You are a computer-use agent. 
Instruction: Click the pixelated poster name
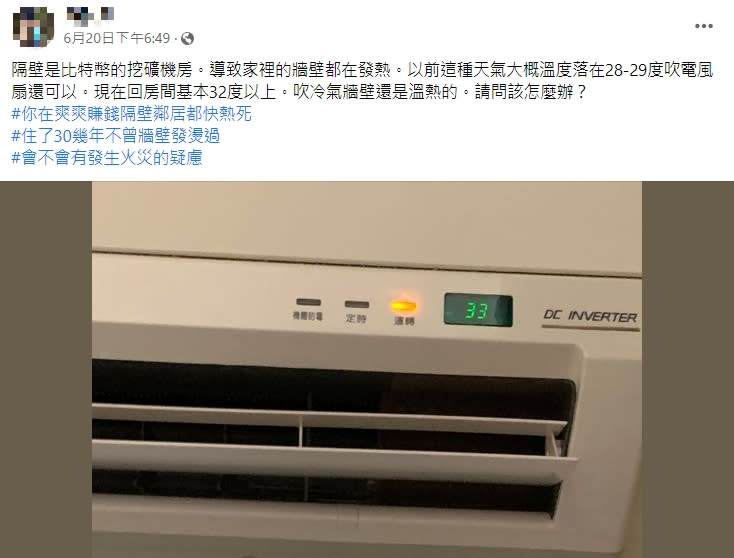(x=90, y=15)
